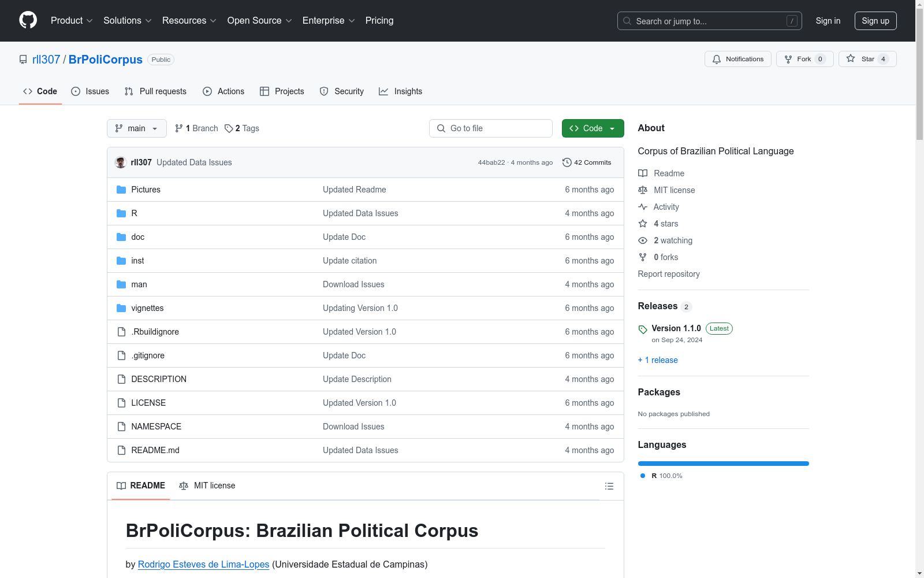Click the .Rbuildignore file icon
This screenshot has width=924, height=578.
click(x=121, y=332)
